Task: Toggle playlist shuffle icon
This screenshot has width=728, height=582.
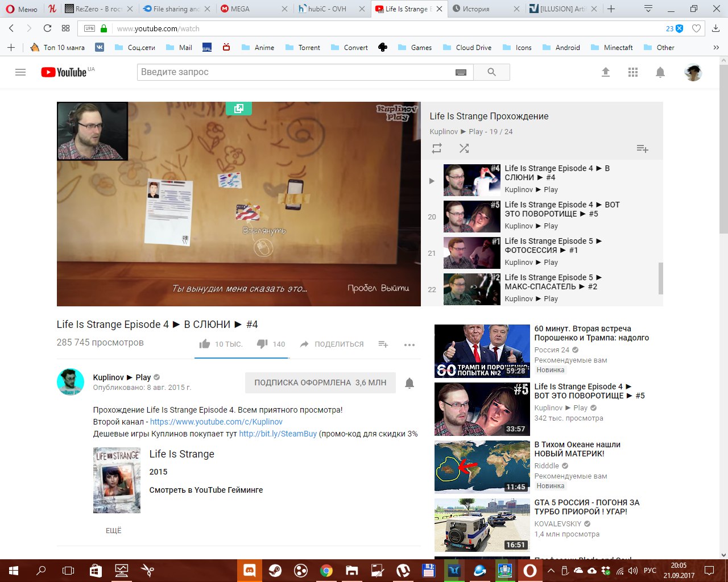Action: (x=464, y=148)
